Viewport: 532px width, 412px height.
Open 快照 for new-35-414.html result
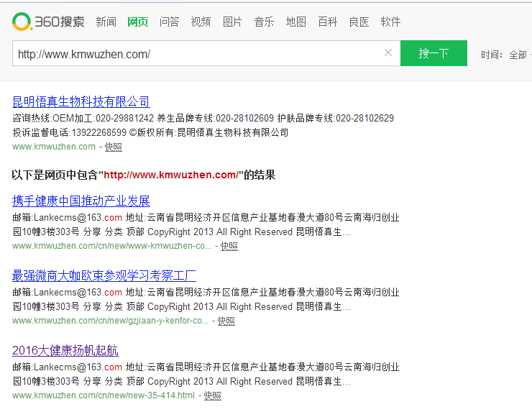tap(212, 395)
